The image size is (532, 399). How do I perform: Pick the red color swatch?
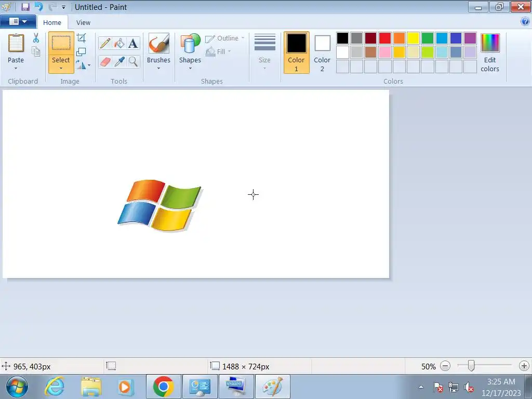coord(385,38)
